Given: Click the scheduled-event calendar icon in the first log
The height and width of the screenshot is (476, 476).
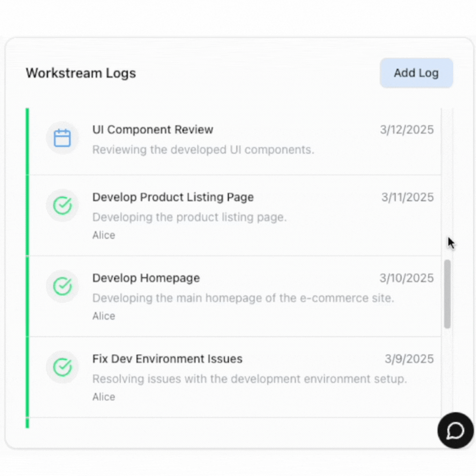Looking at the screenshot, I should click(x=62, y=137).
